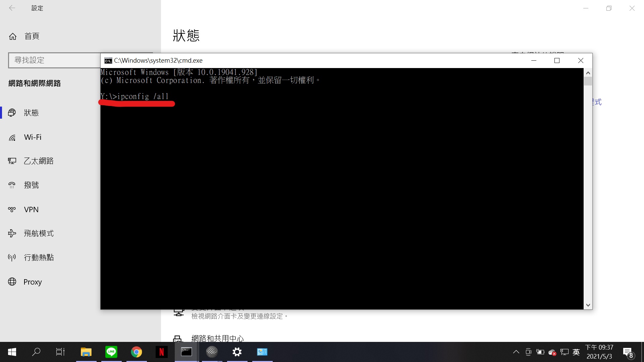
Task: Close the Settings window
Action: point(632,8)
